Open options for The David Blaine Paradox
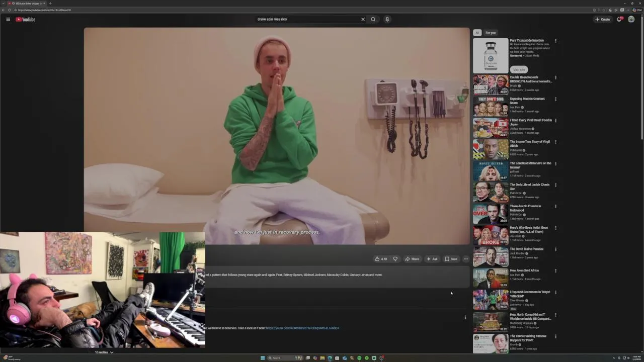The height and width of the screenshot is (362, 644). [556, 249]
